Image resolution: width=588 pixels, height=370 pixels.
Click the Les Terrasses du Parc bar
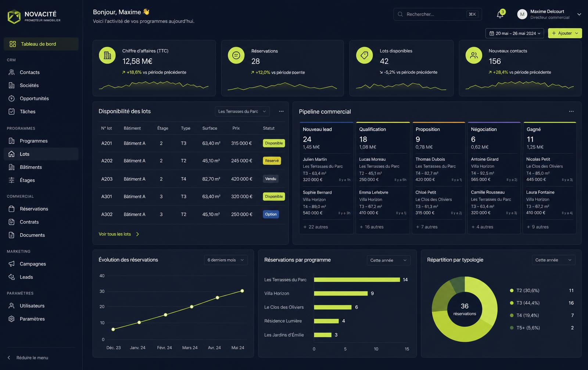tap(357, 280)
